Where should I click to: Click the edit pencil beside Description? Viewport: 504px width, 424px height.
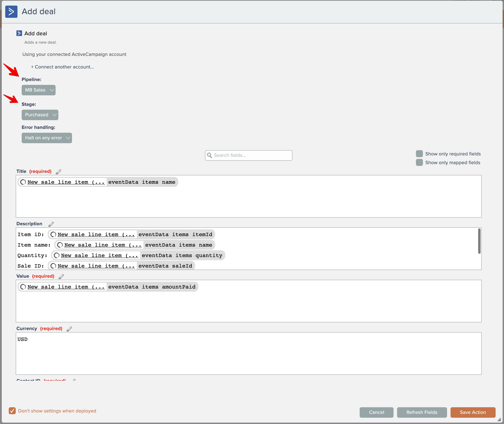click(51, 224)
